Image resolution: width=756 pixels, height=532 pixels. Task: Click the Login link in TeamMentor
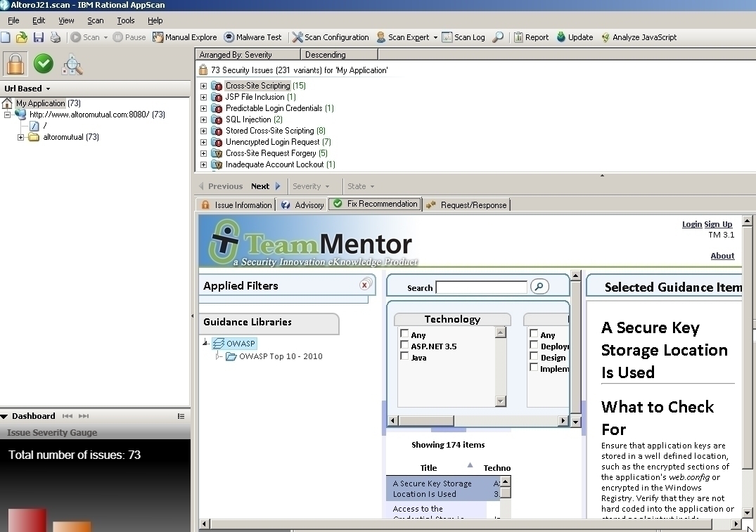[691, 224]
